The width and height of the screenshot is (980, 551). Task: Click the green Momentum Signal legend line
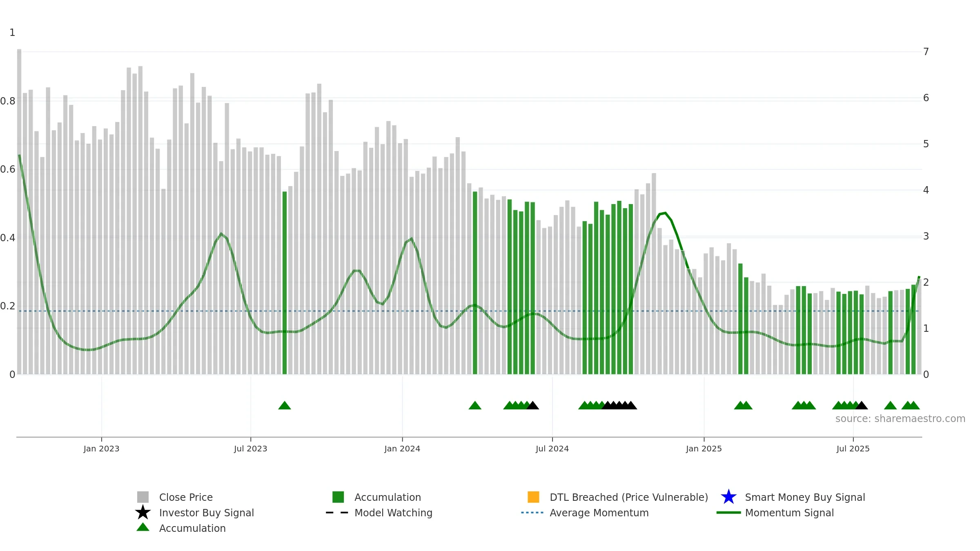[728, 513]
